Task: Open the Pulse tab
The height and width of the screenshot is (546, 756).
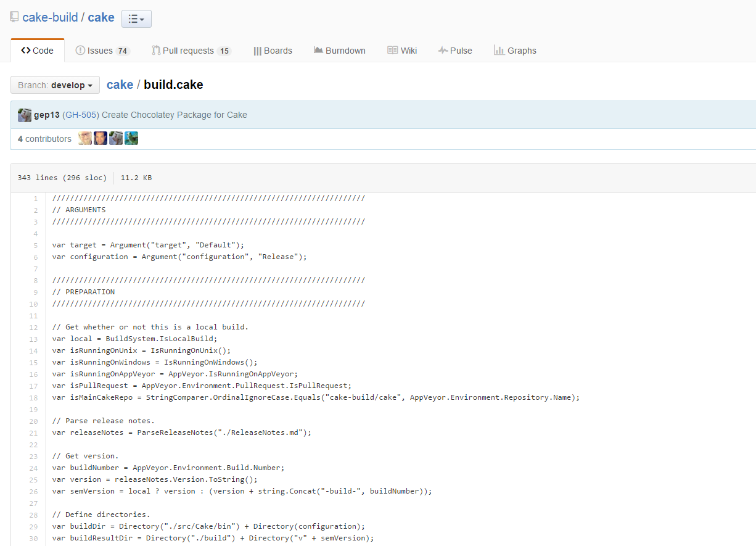Action: tap(455, 51)
